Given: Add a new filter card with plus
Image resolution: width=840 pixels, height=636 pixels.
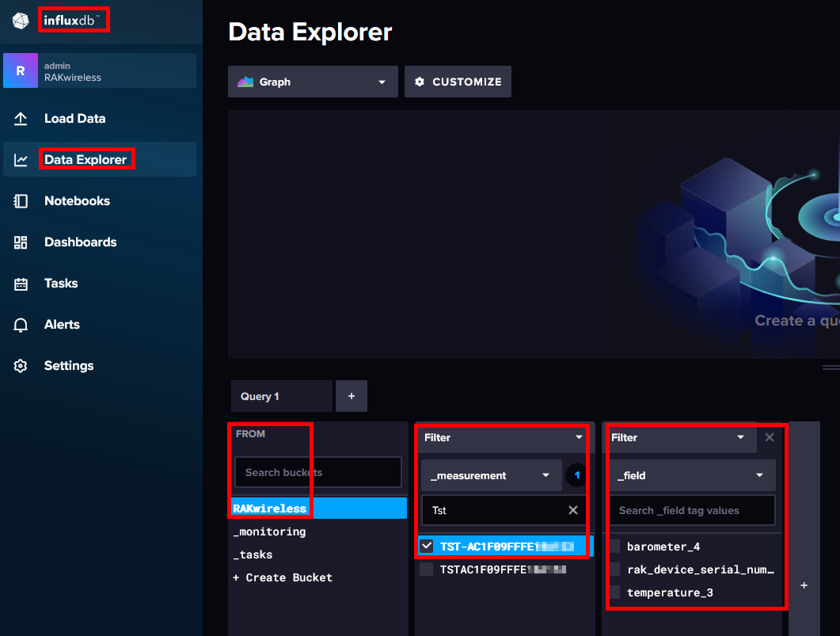Looking at the screenshot, I should 804,585.
